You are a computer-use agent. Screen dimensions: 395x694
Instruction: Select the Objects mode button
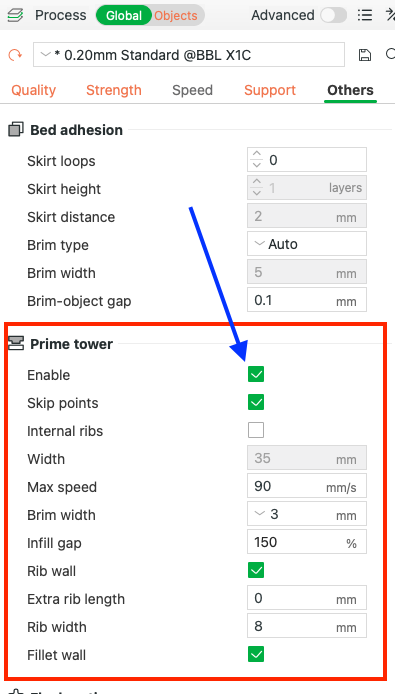[x=176, y=16]
